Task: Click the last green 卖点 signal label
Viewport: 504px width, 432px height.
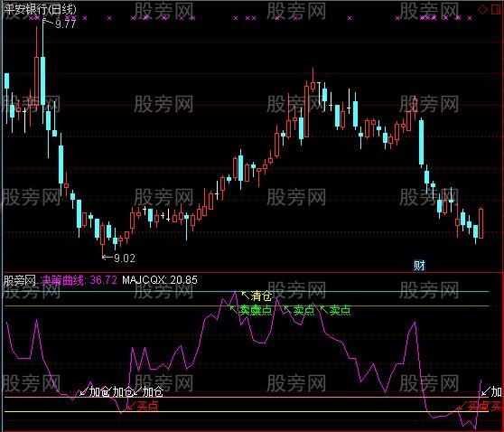Action: pos(340,310)
